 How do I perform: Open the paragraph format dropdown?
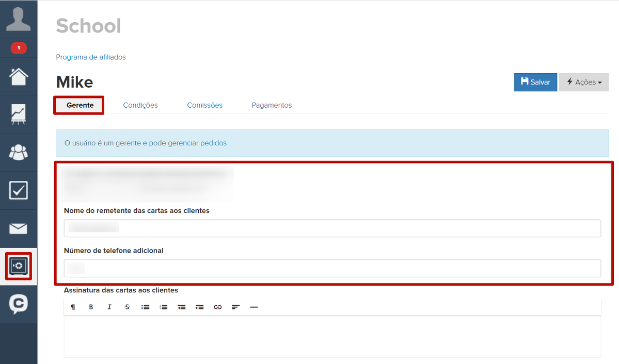pos(73,307)
